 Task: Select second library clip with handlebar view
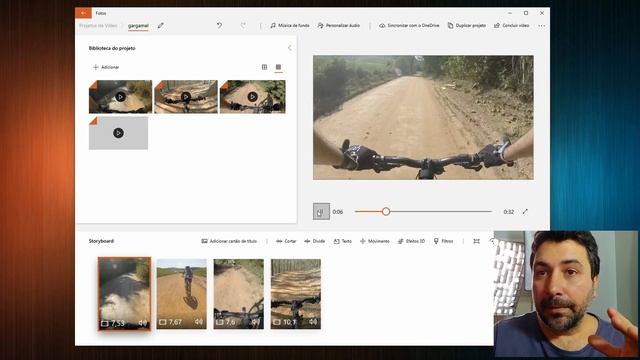186,97
